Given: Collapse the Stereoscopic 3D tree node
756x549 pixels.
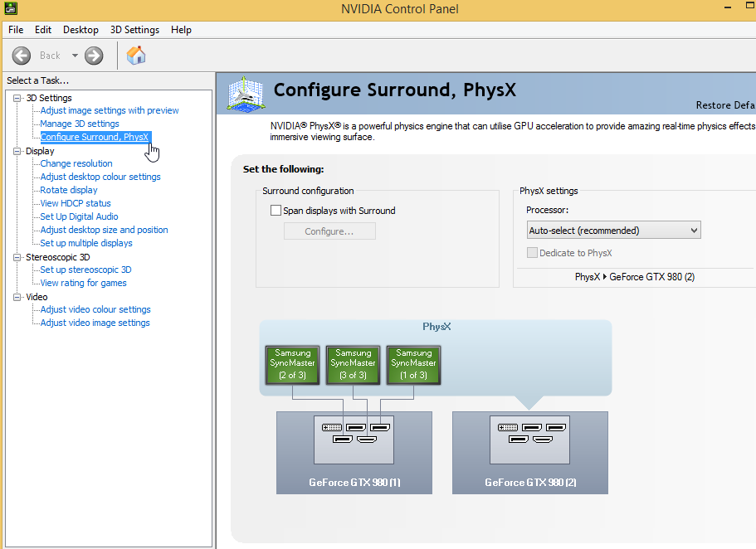Looking at the screenshot, I should [x=17, y=257].
